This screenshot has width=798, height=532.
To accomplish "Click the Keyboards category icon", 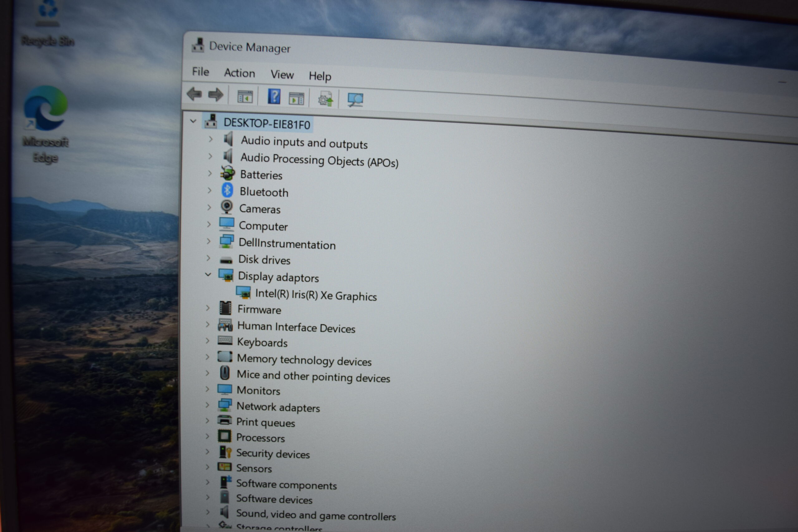I will [x=225, y=341].
